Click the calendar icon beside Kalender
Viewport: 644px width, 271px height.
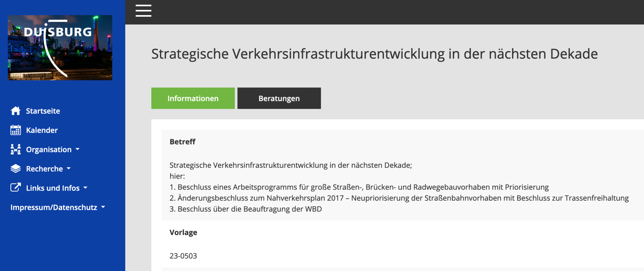(x=15, y=130)
